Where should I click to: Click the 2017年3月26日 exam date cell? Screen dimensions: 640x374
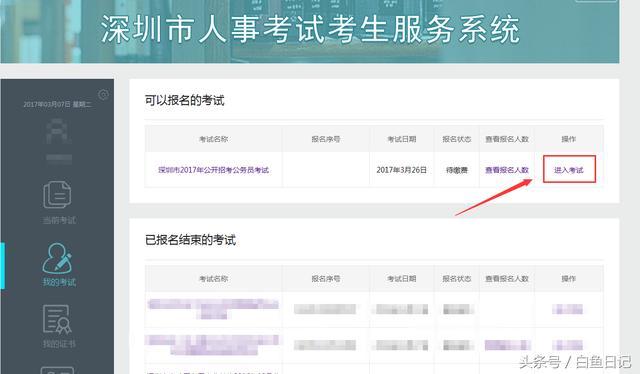(x=402, y=170)
